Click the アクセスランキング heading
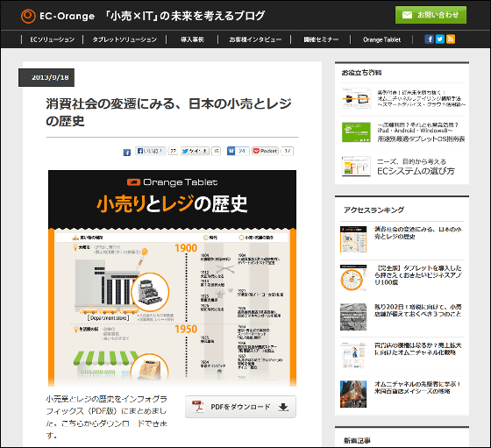 374,210
